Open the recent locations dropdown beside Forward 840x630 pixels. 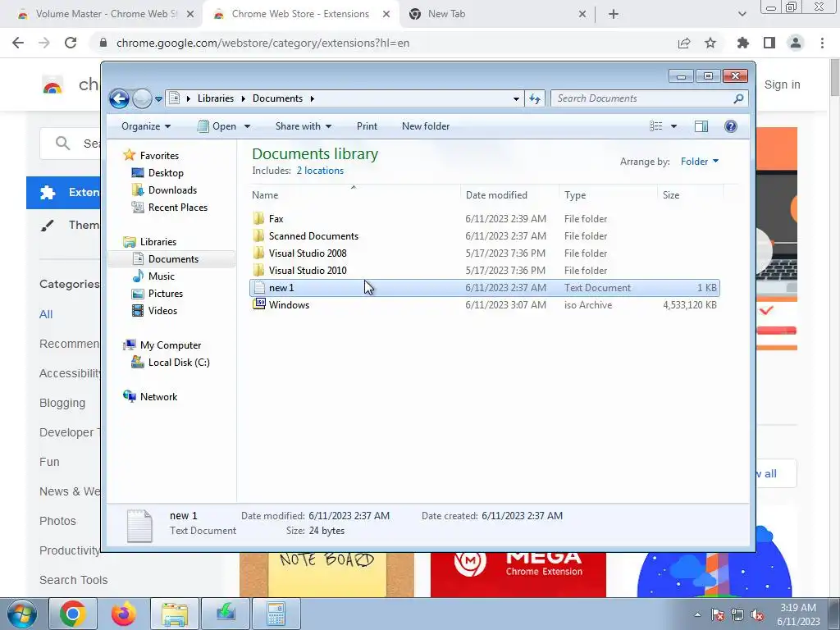(158, 99)
